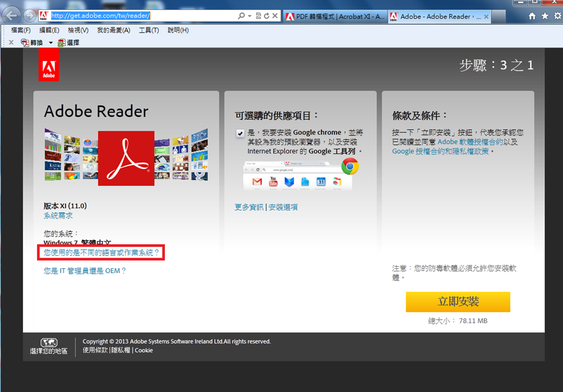Open the 我的最愛(A) menu

[113, 30]
